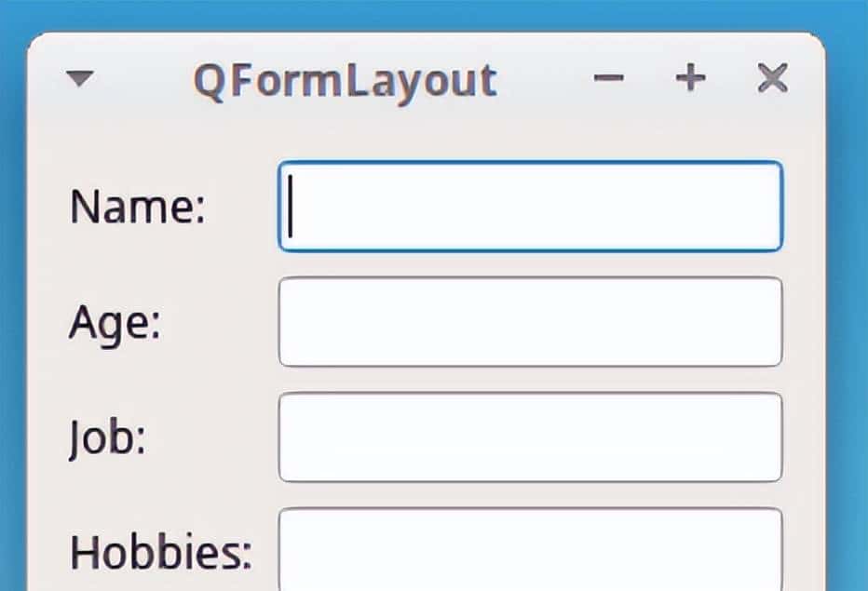Select the downward triangle in the titlebar corner
This screenshot has height=591, width=868.
click(x=79, y=79)
